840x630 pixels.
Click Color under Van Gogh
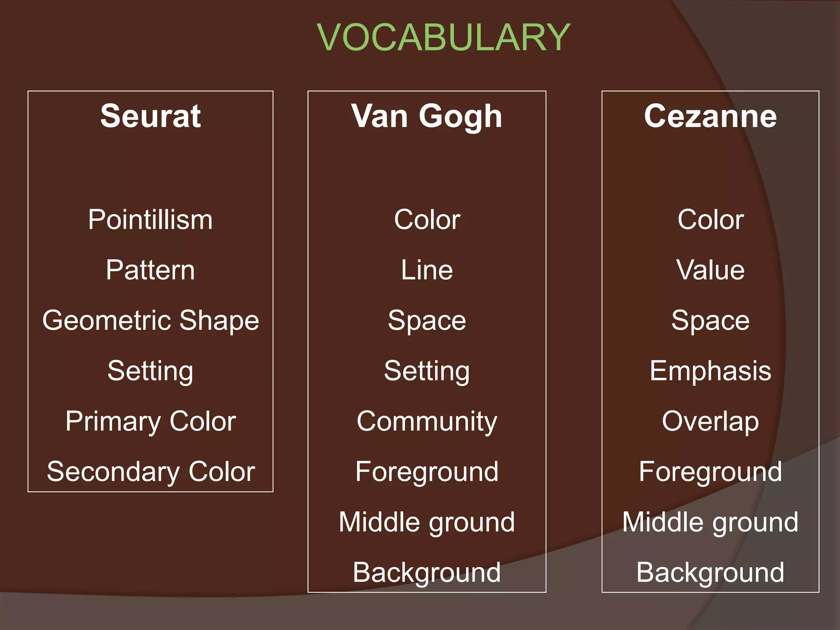tap(427, 219)
